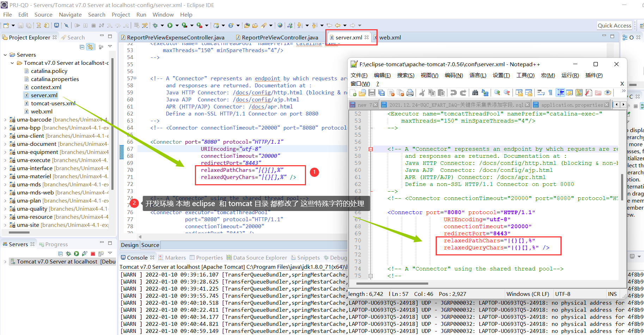This screenshot has width=644, height=335.
Task: Select Notepad++ application.properties tab
Action: [x=571, y=105]
